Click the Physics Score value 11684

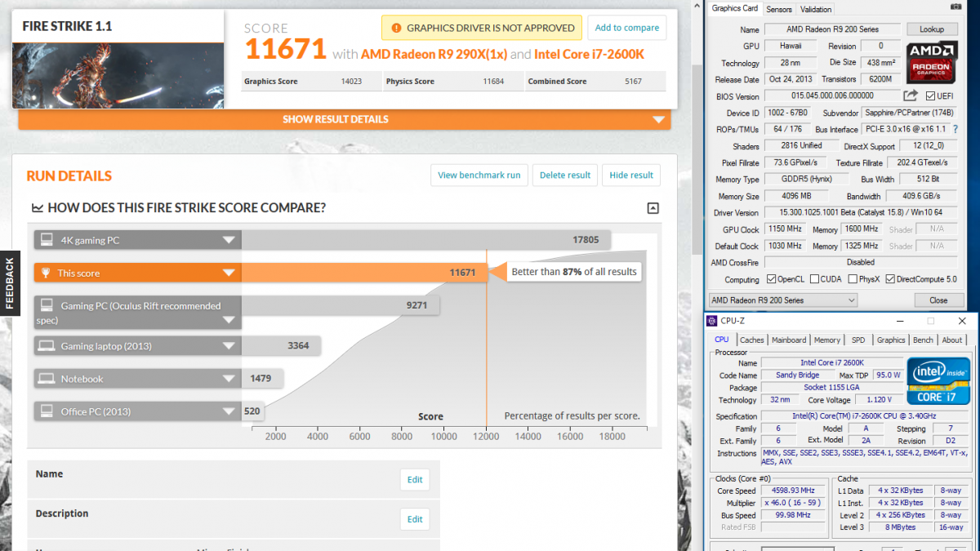tap(493, 82)
